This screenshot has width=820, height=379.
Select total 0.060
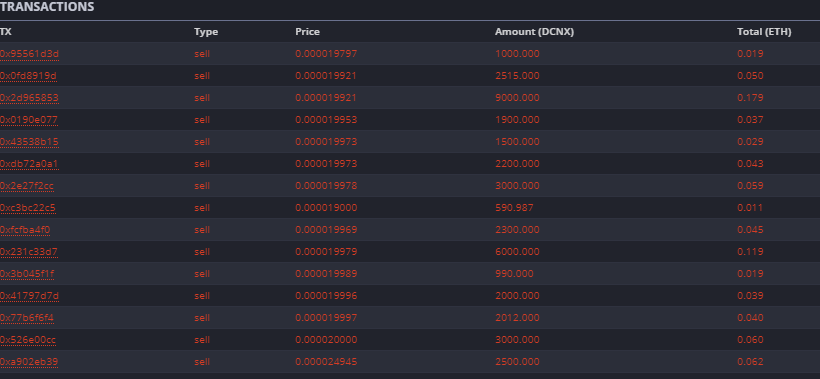point(750,339)
